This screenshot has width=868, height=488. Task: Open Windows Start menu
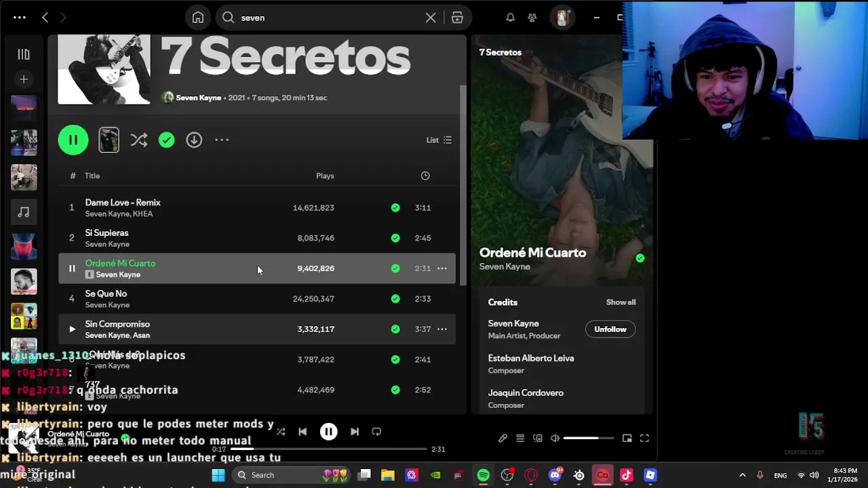(218, 475)
